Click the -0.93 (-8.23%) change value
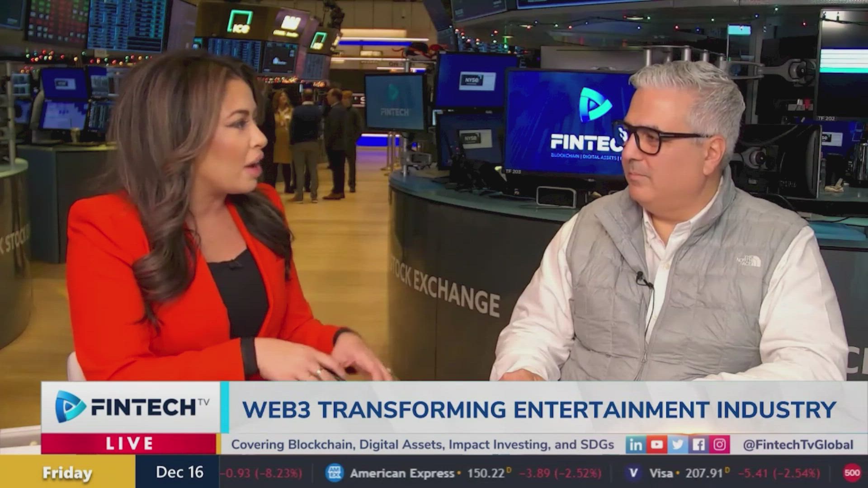Screen dimensions: 868x488 pos(261,473)
